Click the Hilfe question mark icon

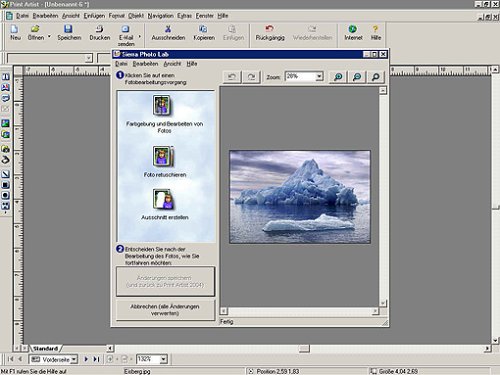click(x=376, y=29)
